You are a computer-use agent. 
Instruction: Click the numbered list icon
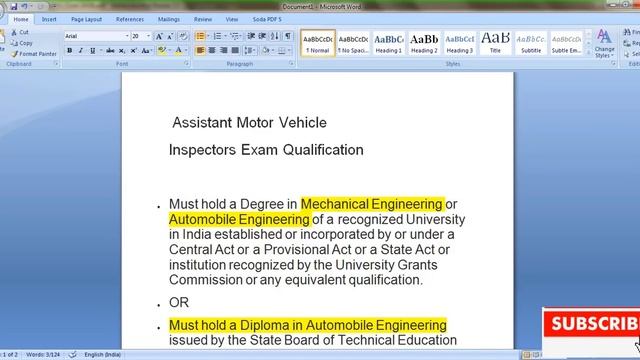217,36
